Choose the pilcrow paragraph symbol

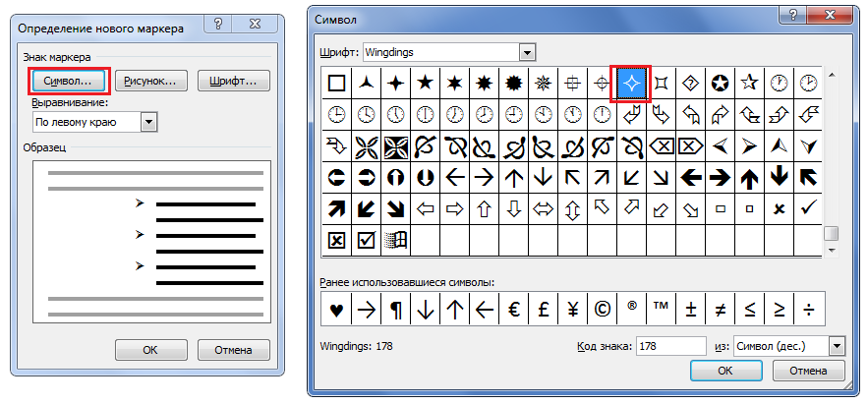[x=395, y=311]
